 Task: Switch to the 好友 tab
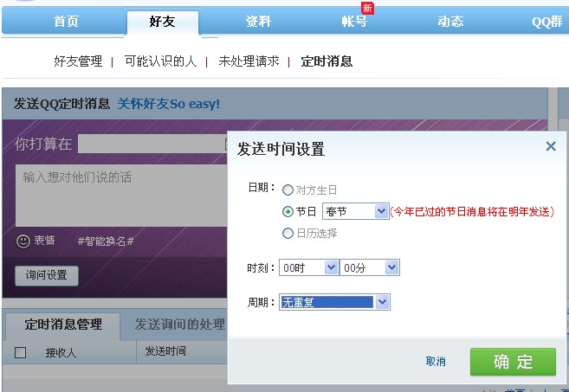(162, 22)
